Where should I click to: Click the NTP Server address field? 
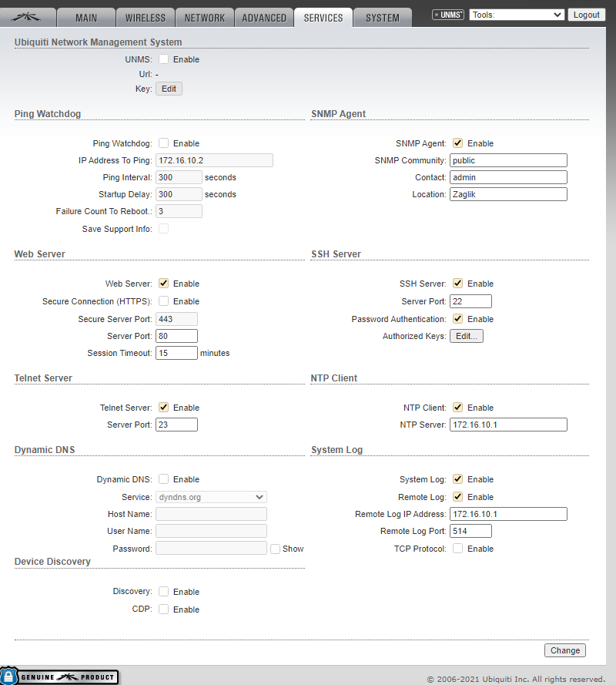[x=508, y=425]
